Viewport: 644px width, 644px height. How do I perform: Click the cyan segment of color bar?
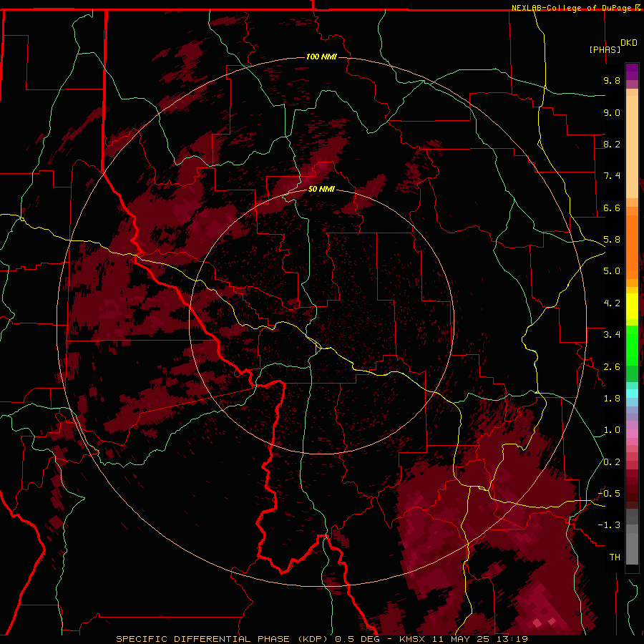click(x=632, y=393)
